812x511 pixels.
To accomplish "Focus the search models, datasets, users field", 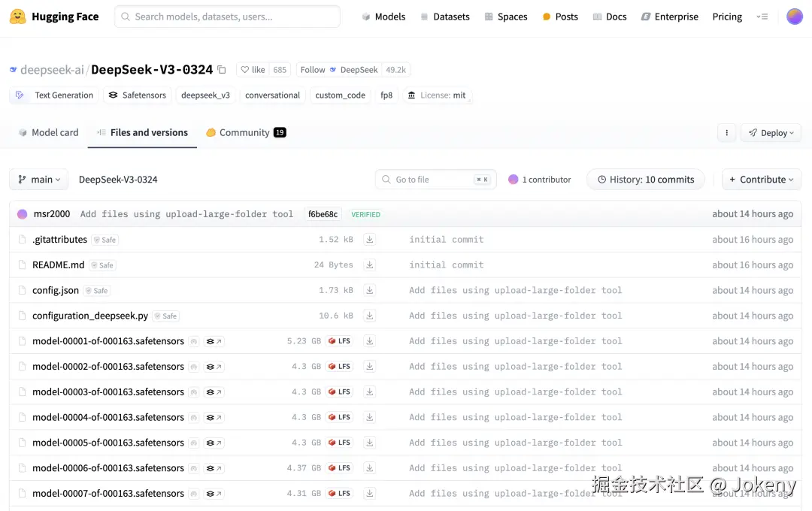I will (227, 17).
